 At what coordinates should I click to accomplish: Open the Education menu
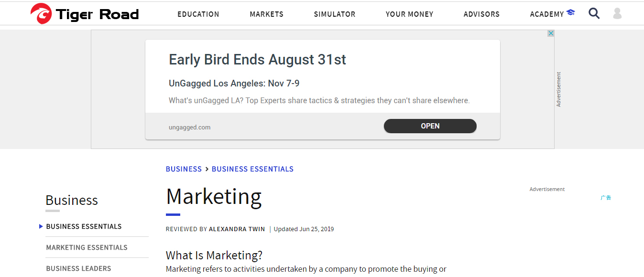pyautogui.click(x=198, y=14)
